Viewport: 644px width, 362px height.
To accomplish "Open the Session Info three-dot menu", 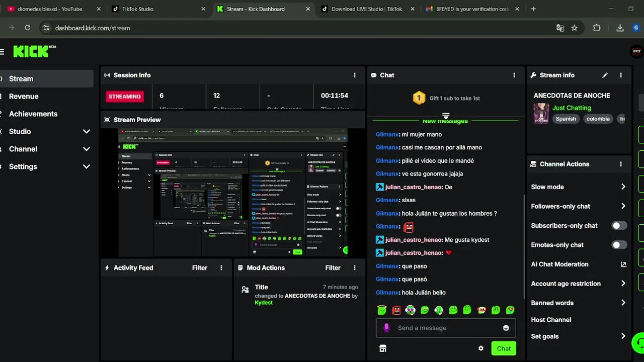I will [x=355, y=75].
